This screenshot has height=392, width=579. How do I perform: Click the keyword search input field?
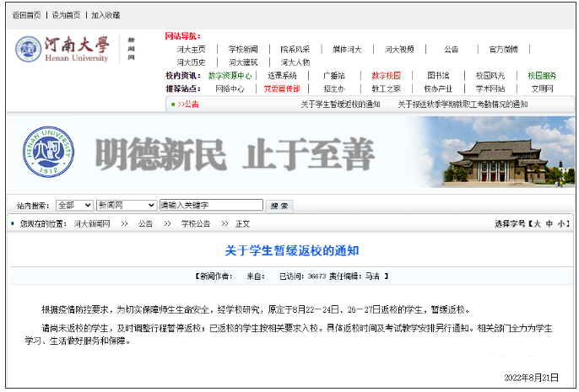[211, 205]
